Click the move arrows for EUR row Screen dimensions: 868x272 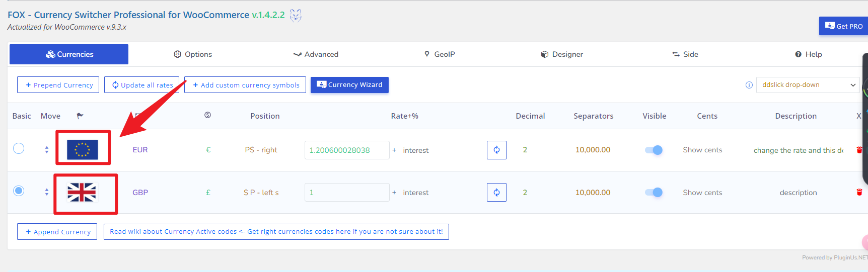click(46, 150)
